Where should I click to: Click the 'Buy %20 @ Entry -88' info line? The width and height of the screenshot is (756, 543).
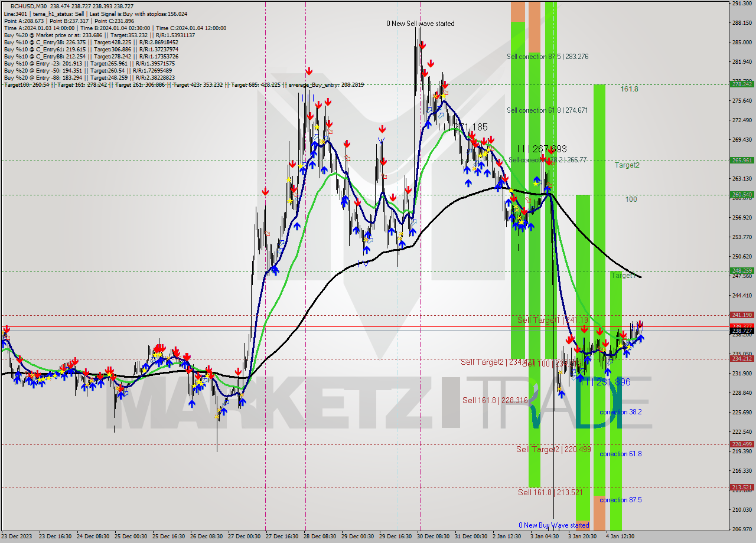[89, 77]
